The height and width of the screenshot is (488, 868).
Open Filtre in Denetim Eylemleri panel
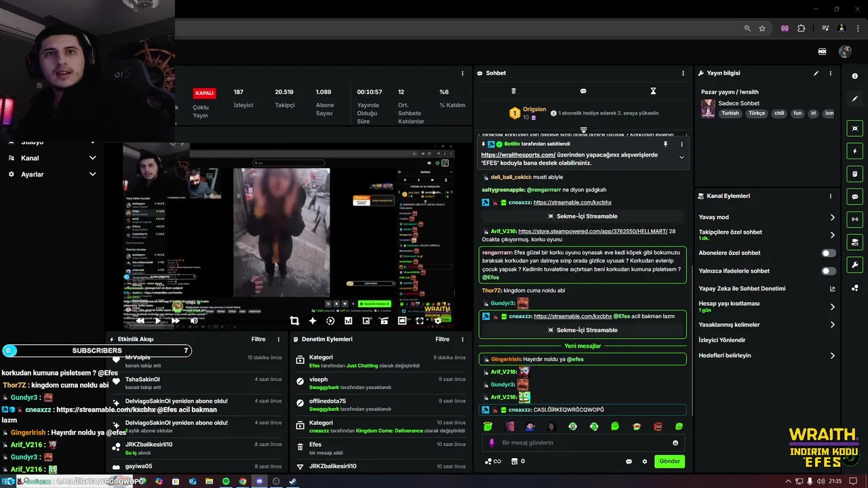pyautogui.click(x=442, y=339)
